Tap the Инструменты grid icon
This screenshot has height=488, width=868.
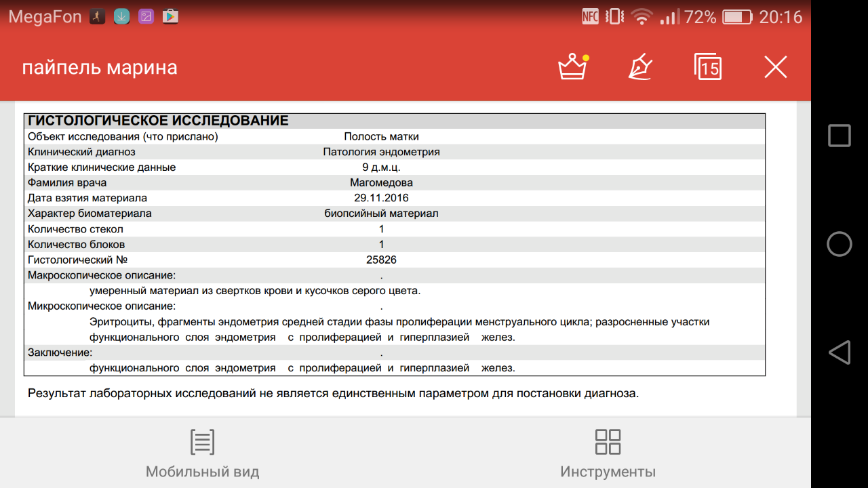608,442
